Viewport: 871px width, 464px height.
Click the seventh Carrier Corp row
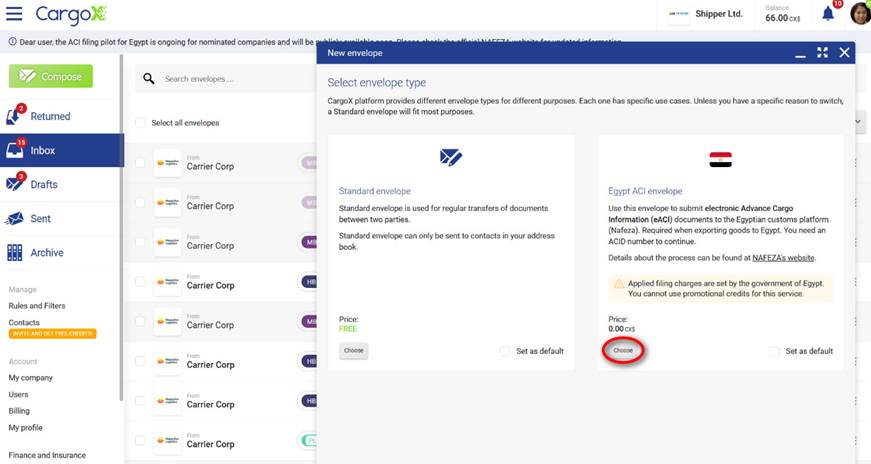pyautogui.click(x=219, y=401)
